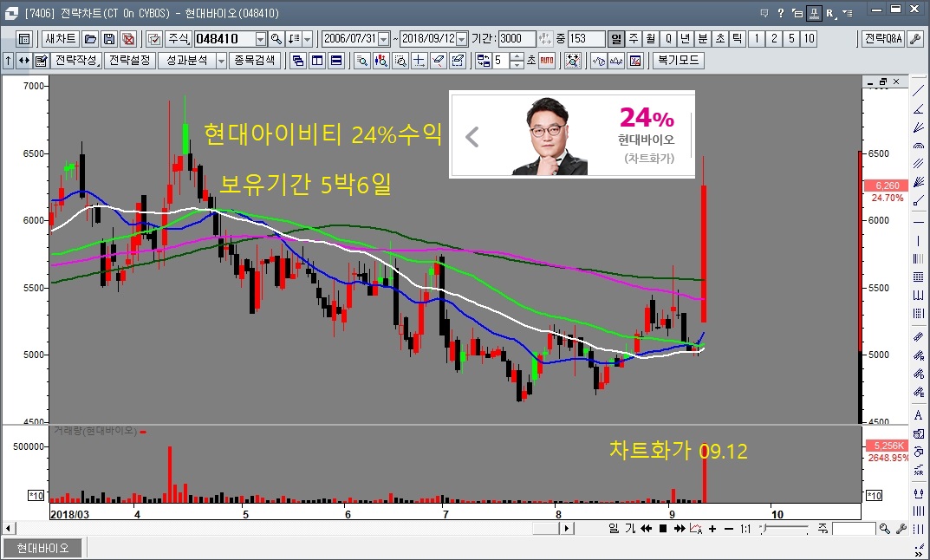Zoom in with the plus button
This screenshot has width=930, height=560.
pos(712,529)
